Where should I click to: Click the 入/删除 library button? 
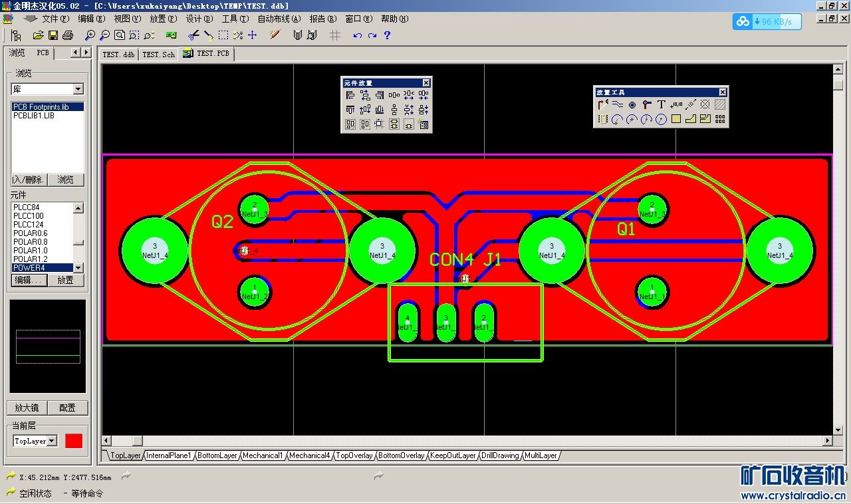[x=29, y=180]
